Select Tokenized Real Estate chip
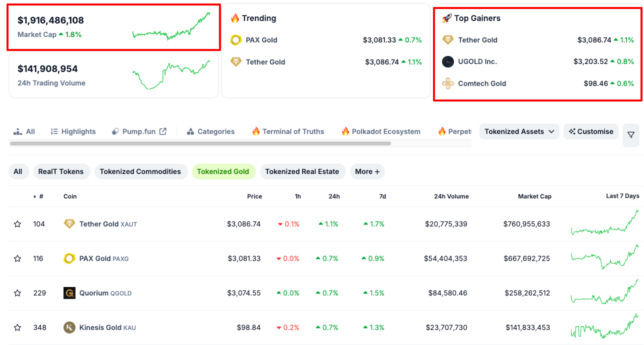Viewport: 644px width, 345px height. [302, 171]
